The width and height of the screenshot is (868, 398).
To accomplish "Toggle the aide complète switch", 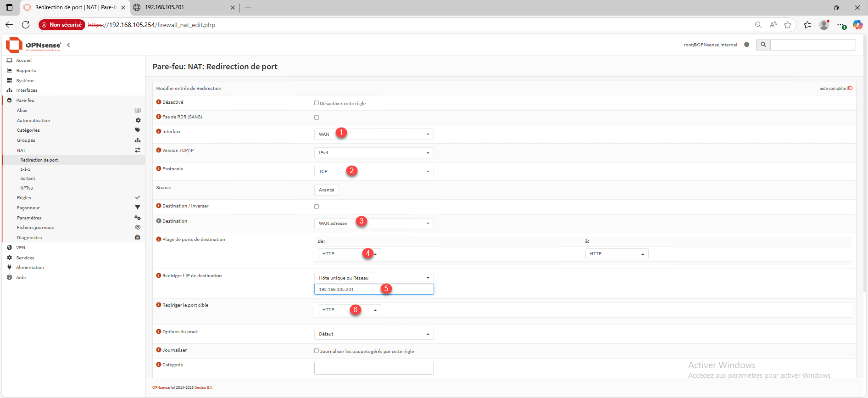I will point(850,88).
